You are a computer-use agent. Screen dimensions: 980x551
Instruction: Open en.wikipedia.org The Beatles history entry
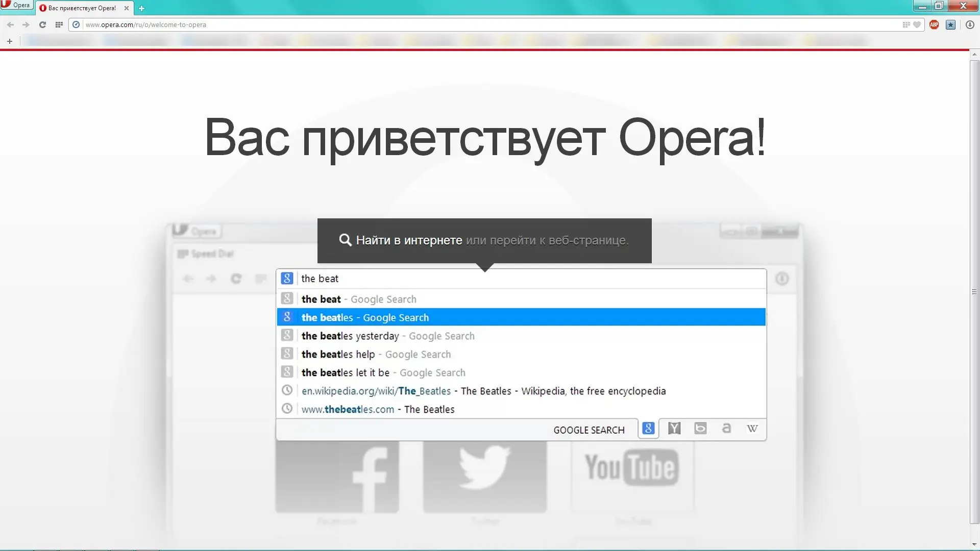pos(521,391)
